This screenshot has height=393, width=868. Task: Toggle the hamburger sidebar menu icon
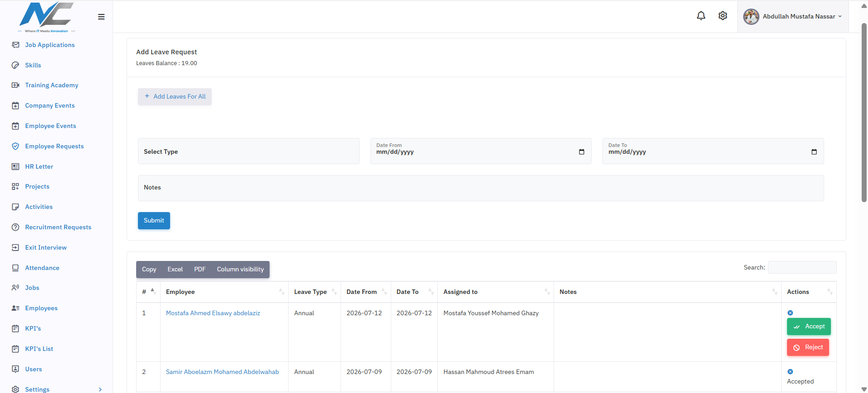point(101,17)
